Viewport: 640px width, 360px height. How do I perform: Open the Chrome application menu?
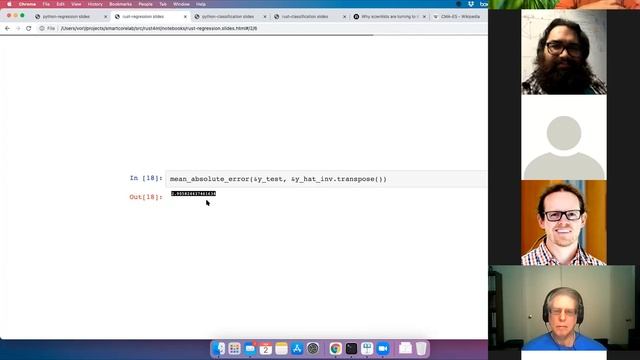27,4
